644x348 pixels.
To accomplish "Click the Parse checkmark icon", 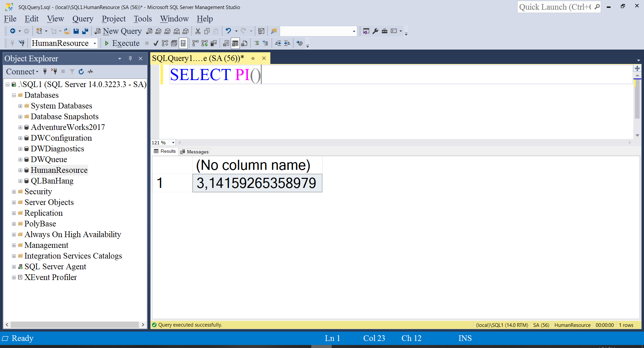I will pos(156,43).
